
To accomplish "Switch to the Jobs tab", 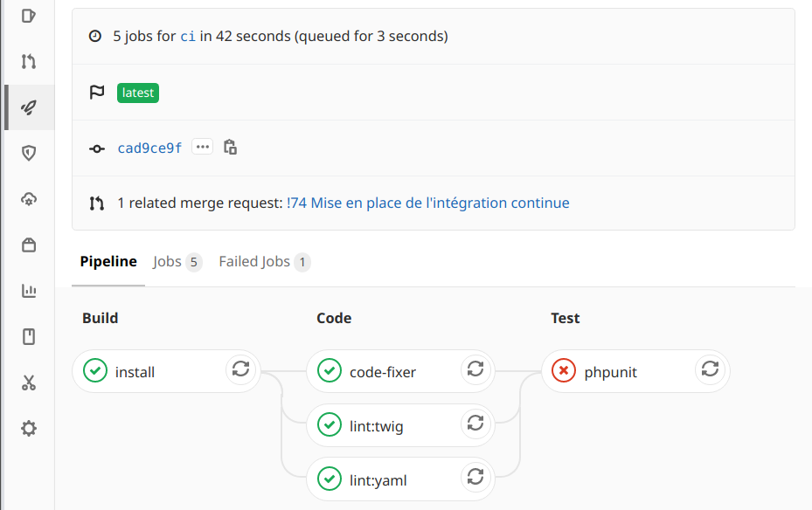I will coord(177,262).
